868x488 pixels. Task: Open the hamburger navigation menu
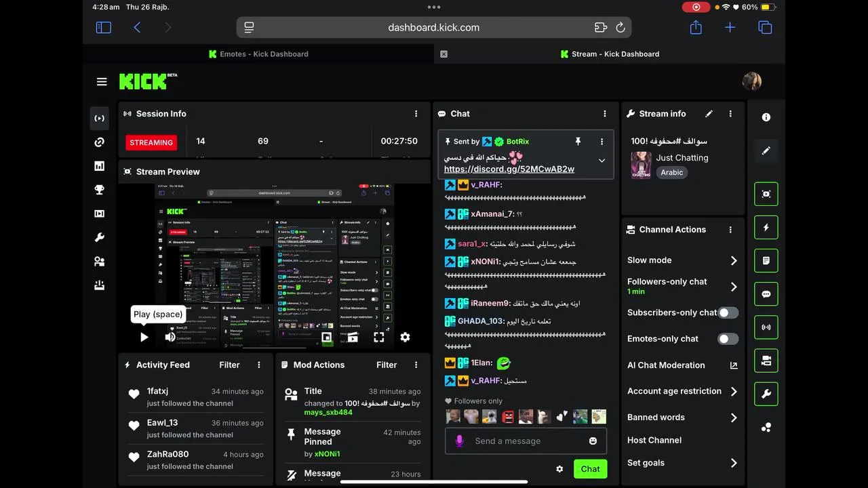(x=102, y=82)
